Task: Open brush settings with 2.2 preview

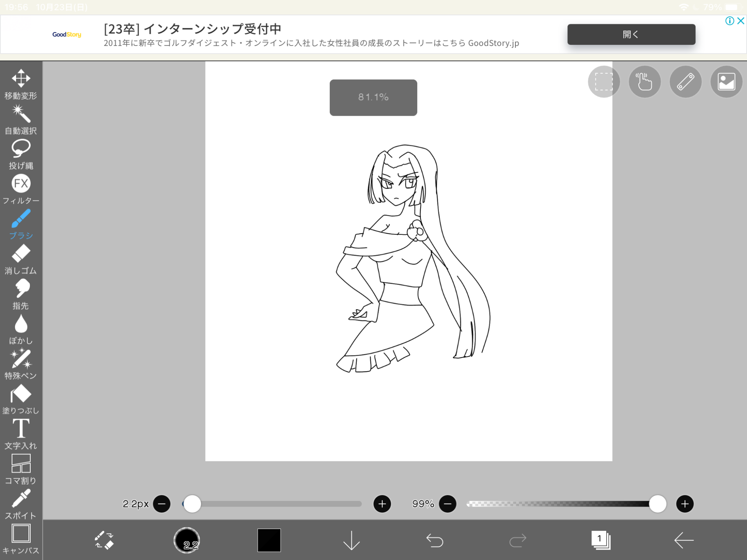Action: [187, 540]
